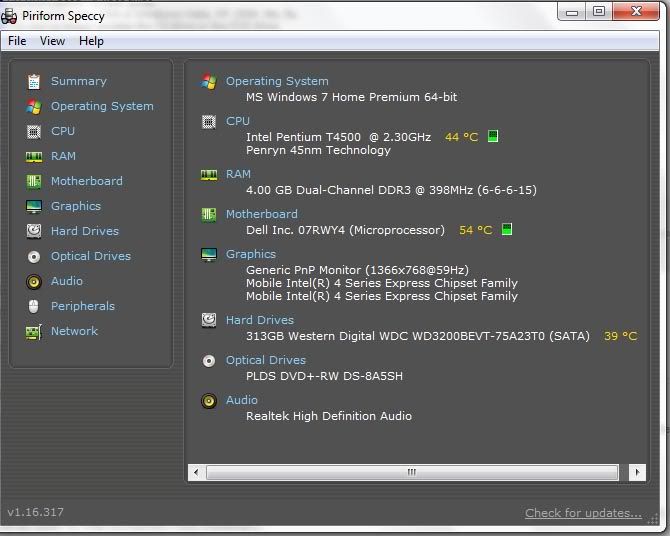The image size is (670, 536).
Task: Click the Network card icon in sidebar
Action: click(x=34, y=332)
